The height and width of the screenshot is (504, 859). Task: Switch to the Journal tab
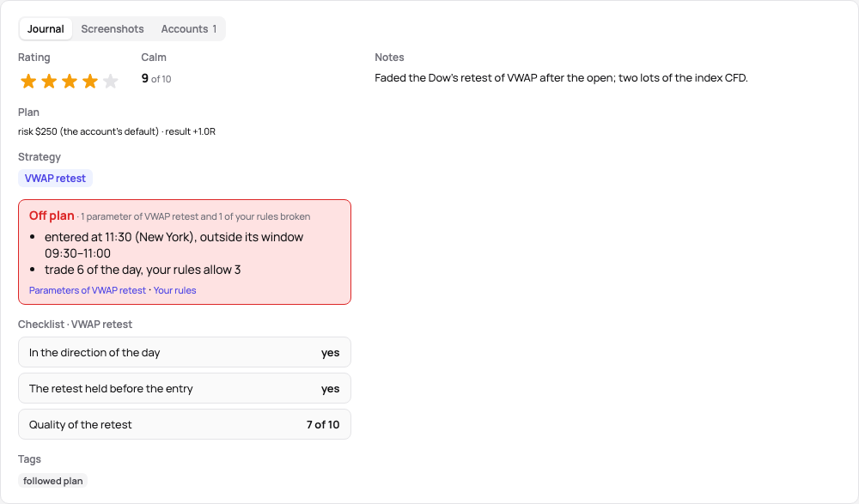pyautogui.click(x=46, y=29)
